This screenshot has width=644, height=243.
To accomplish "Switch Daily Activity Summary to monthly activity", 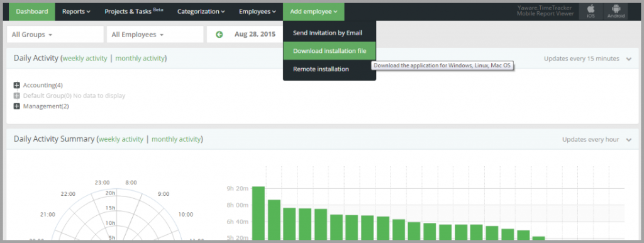I will 176,139.
